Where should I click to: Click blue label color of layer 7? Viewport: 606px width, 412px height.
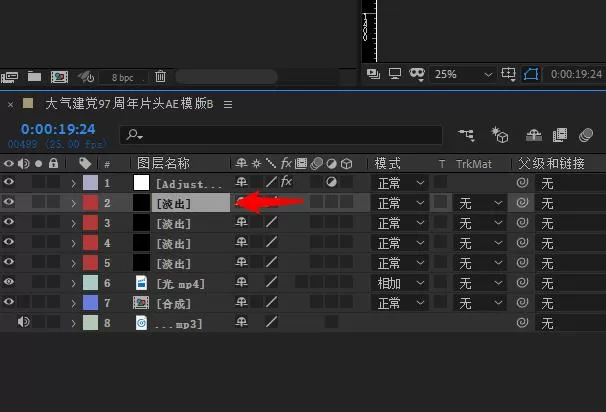click(x=90, y=303)
